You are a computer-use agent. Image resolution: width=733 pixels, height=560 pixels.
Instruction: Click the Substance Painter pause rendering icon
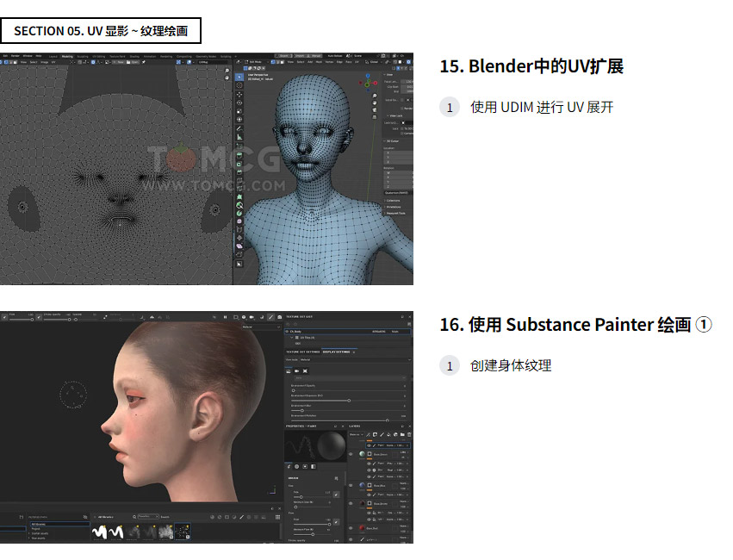[226, 317]
